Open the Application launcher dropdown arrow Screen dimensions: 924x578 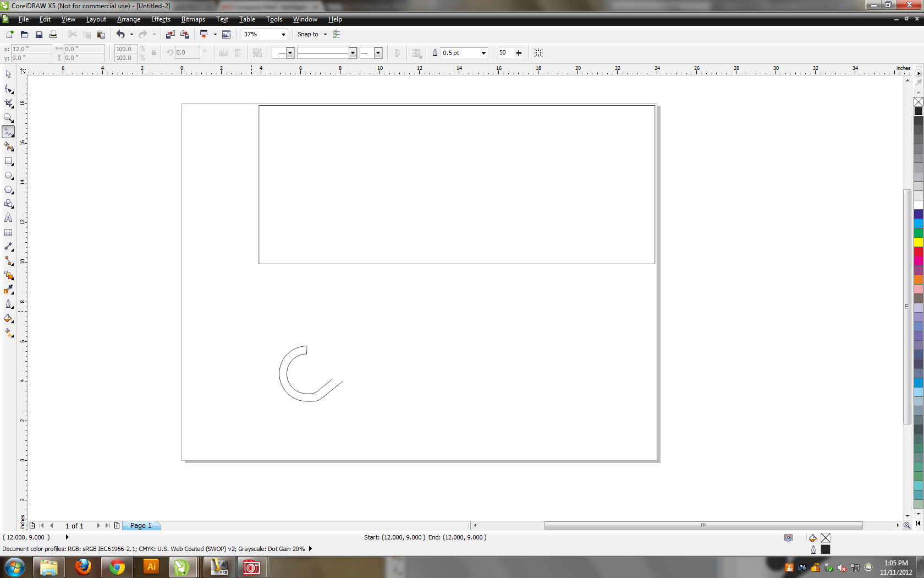point(215,34)
